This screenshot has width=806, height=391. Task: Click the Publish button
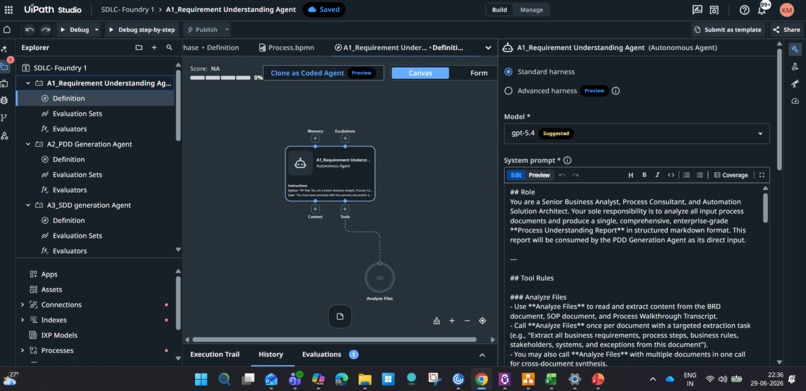click(x=202, y=30)
